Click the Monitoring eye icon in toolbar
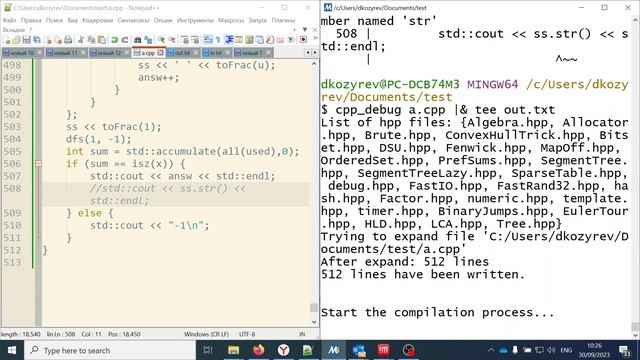Image resolution: width=640 pixels, height=360 pixels. click(x=291, y=40)
